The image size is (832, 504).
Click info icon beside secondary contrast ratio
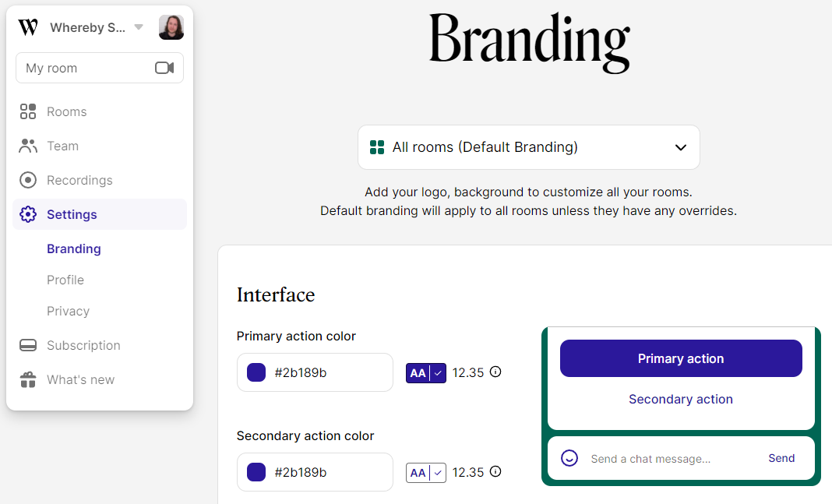495,471
